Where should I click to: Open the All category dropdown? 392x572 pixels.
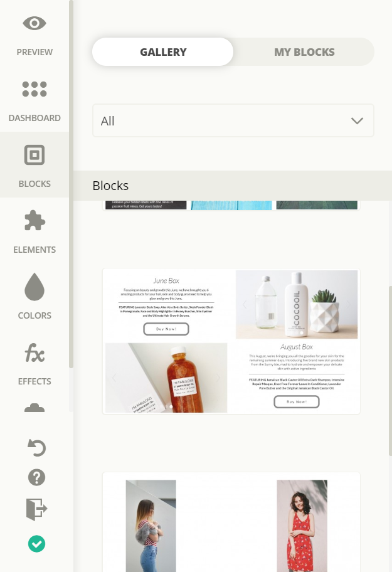[233, 121]
